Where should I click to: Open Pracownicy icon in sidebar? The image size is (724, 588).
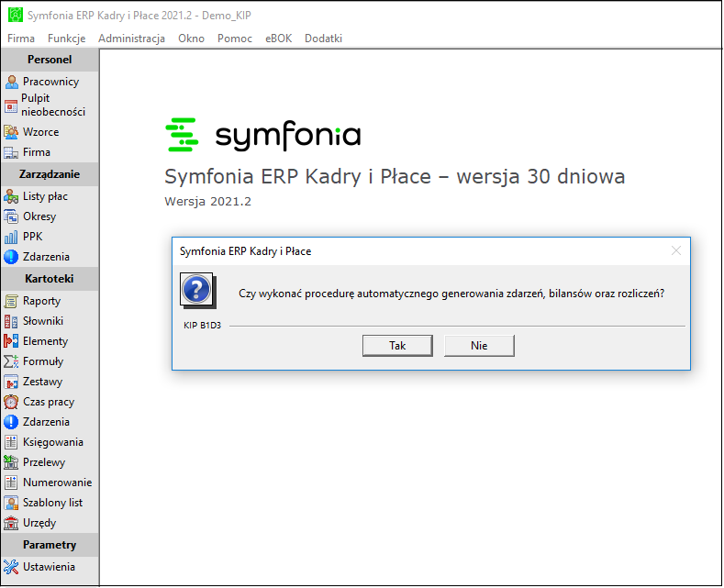(11, 82)
